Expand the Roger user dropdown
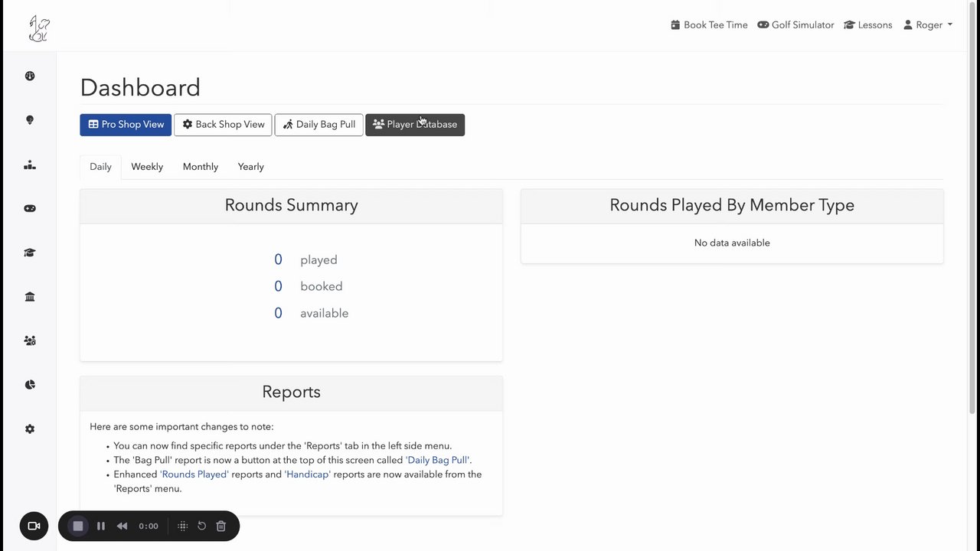The width and height of the screenshot is (980, 551). click(928, 24)
